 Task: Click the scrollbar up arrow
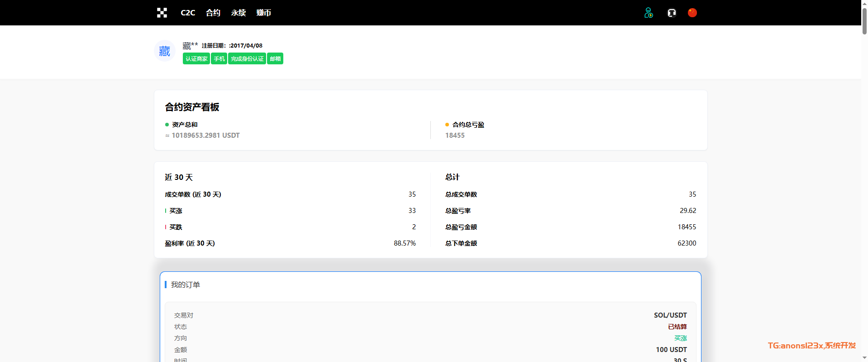pyautogui.click(x=864, y=3)
